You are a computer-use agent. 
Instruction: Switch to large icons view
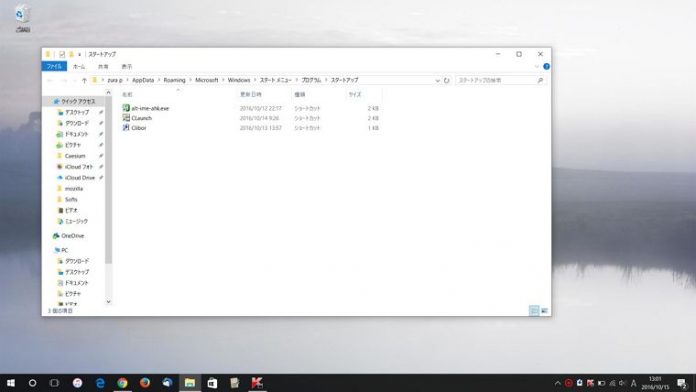545,310
